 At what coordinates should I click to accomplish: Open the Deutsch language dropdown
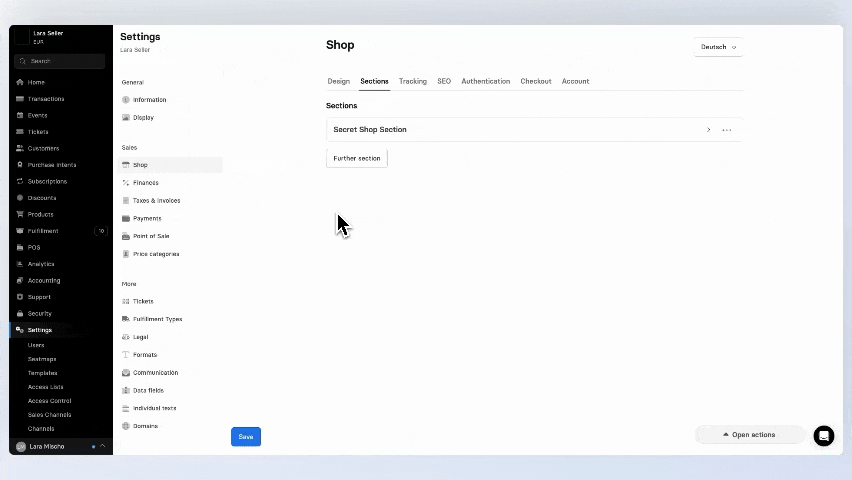(718, 47)
